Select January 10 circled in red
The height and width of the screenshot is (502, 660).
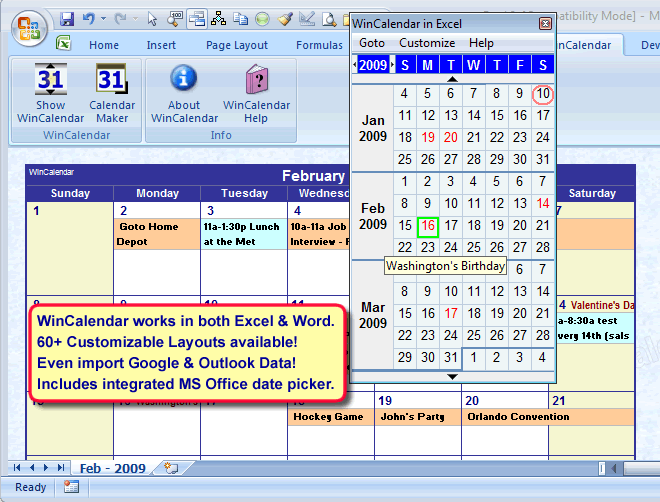[x=543, y=94]
